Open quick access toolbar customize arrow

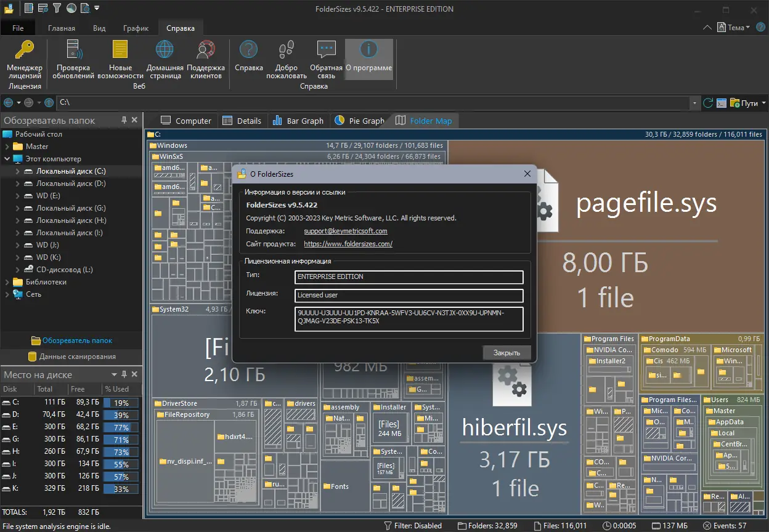(97, 9)
